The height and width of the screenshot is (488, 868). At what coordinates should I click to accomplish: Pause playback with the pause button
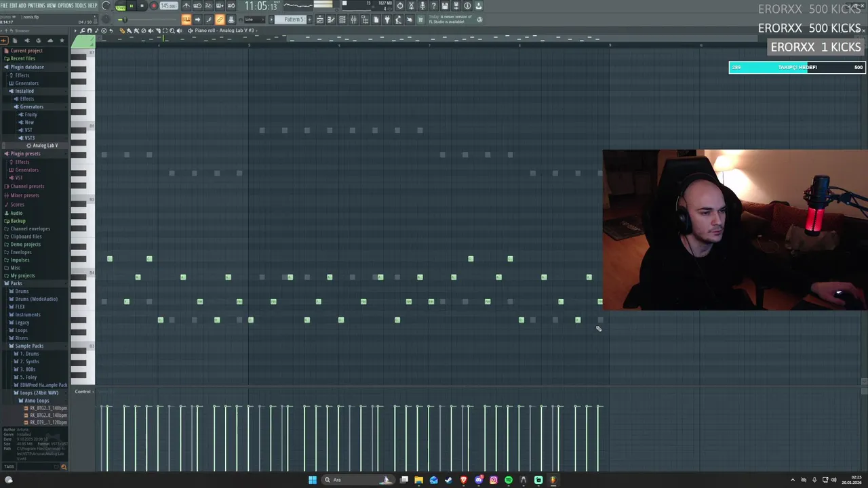[x=132, y=6]
